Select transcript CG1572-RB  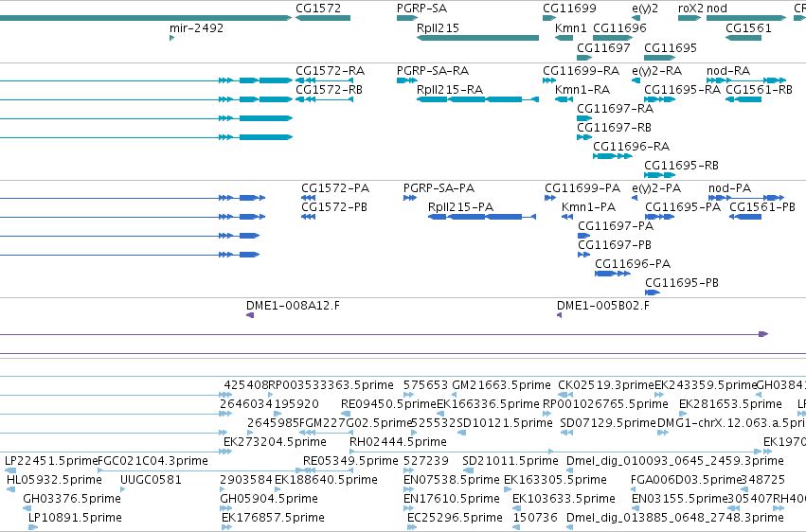(329, 89)
